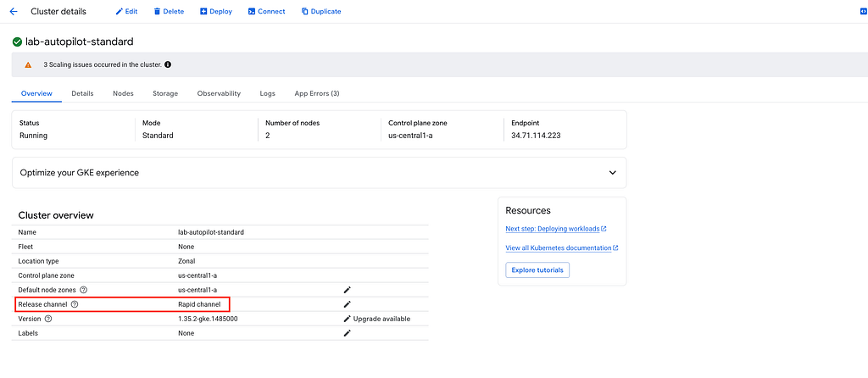868x378 pixels.
Task: Click the Explore tutorials button
Action: click(x=537, y=270)
